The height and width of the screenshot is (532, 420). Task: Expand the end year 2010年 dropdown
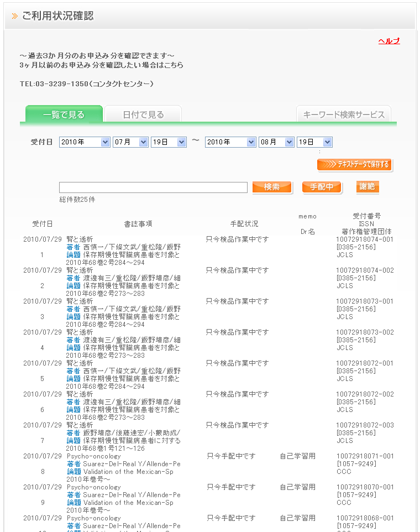pos(230,142)
